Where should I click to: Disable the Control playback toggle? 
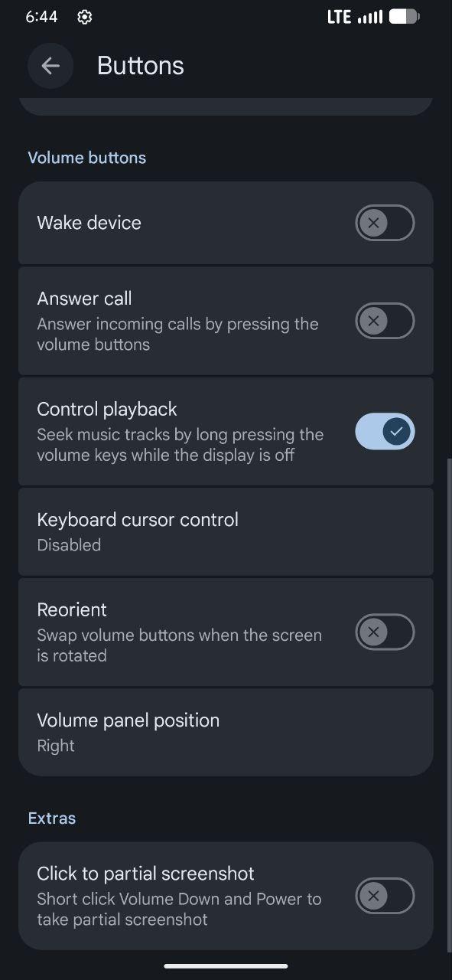[385, 431]
